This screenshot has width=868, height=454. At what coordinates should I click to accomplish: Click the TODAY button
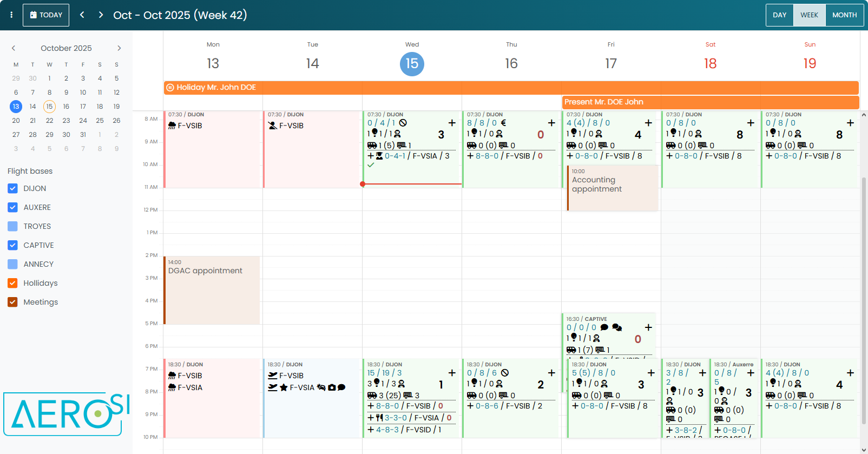[46, 15]
